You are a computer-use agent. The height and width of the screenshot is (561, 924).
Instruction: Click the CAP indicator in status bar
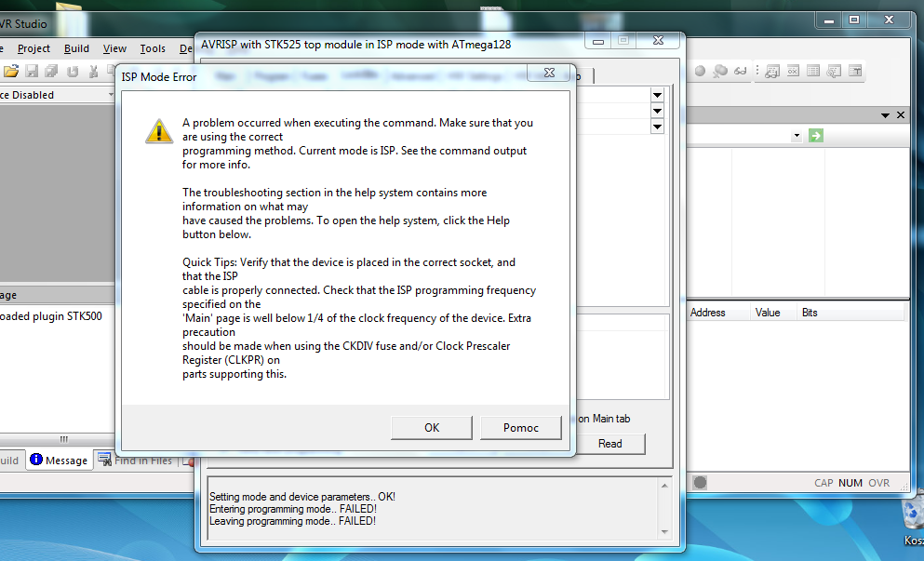pyautogui.click(x=824, y=483)
